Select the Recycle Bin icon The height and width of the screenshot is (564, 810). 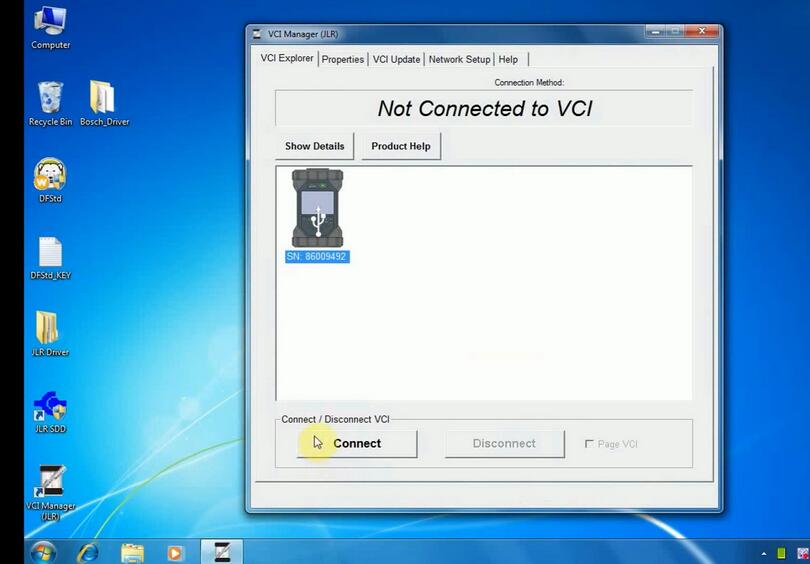[50, 104]
